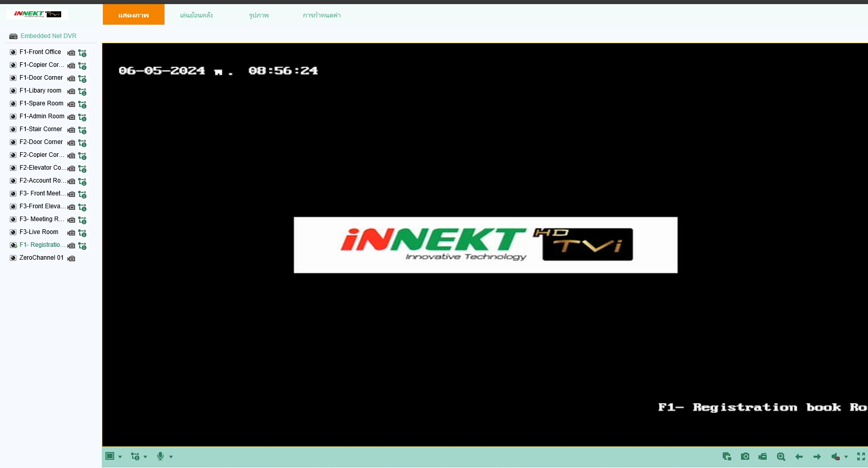Click the record icon beside F1-Front Office
Screen dimensions: 868x468
point(71,53)
